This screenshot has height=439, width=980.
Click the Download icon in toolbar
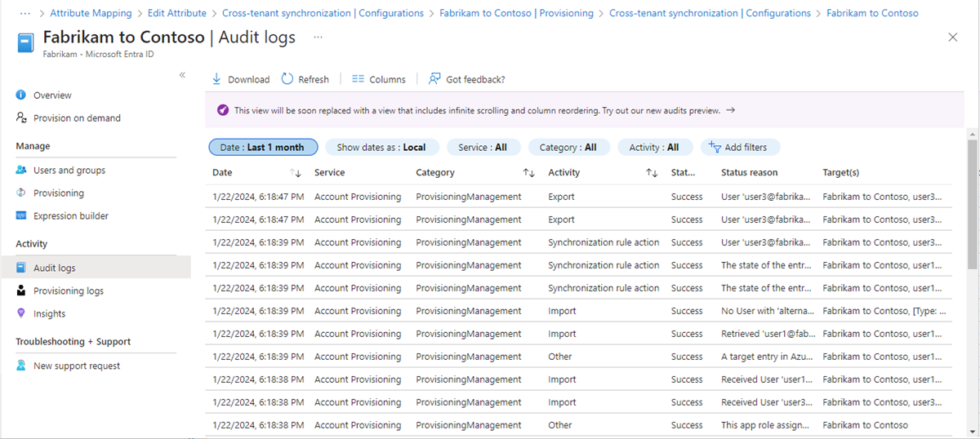coord(217,79)
